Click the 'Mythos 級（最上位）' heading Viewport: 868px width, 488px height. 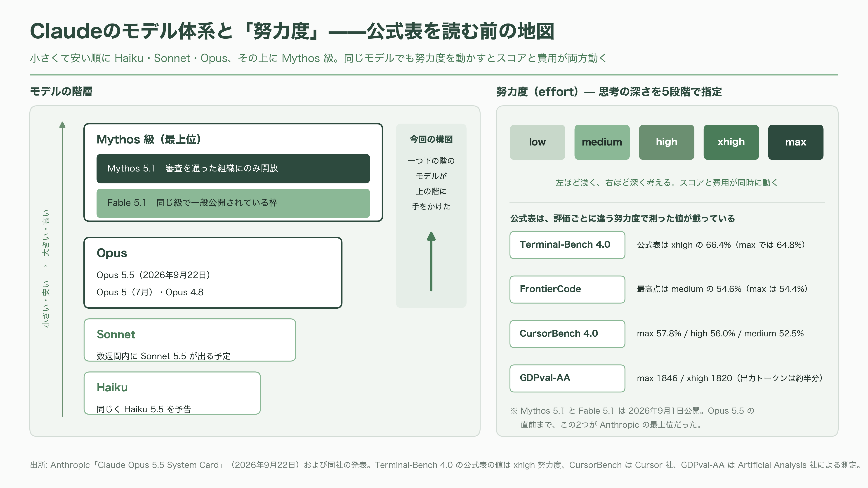click(x=149, y=139)
